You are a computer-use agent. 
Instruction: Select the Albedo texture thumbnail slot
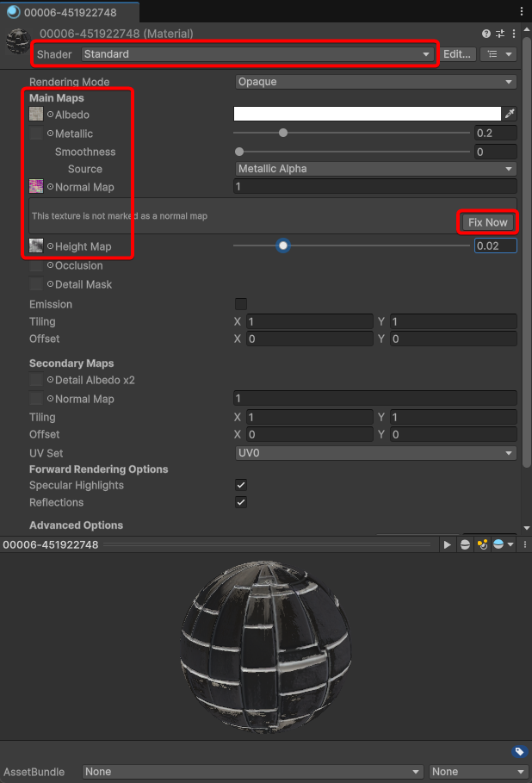(36, 115)
